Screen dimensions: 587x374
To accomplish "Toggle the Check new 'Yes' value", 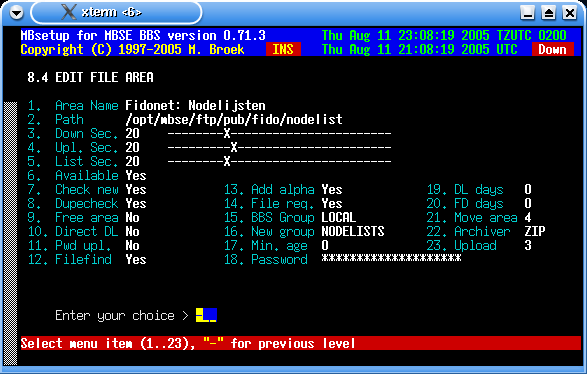I will pos(136,189).
